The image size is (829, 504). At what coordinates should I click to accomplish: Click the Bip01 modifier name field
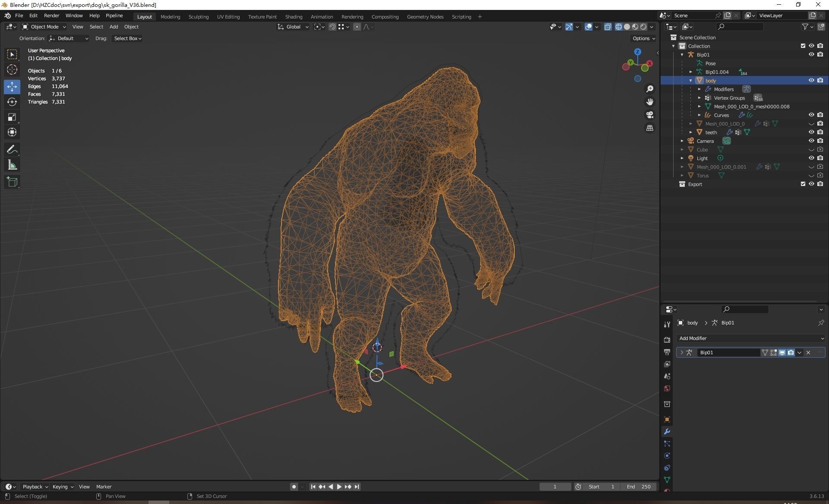click(728, 353)
